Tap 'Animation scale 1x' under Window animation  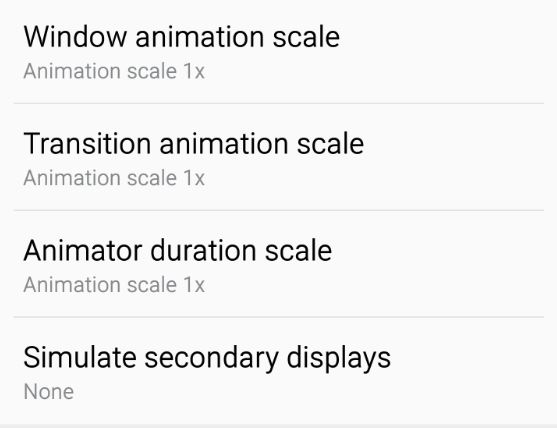(114, 71)
